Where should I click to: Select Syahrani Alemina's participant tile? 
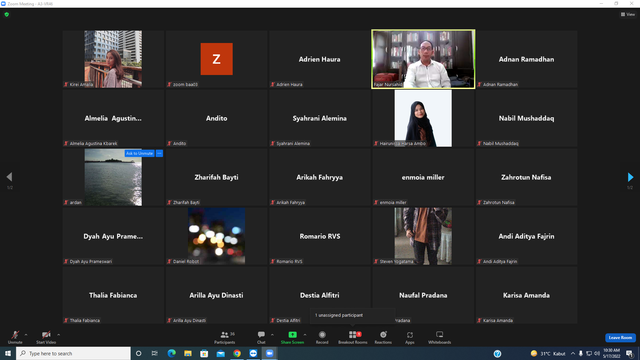(320, 118)
